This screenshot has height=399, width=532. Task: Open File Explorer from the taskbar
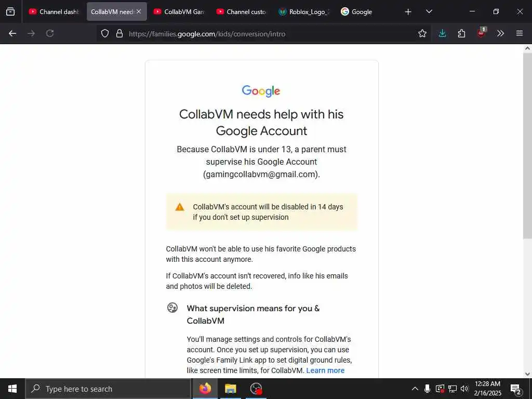(x=230, y=389)
